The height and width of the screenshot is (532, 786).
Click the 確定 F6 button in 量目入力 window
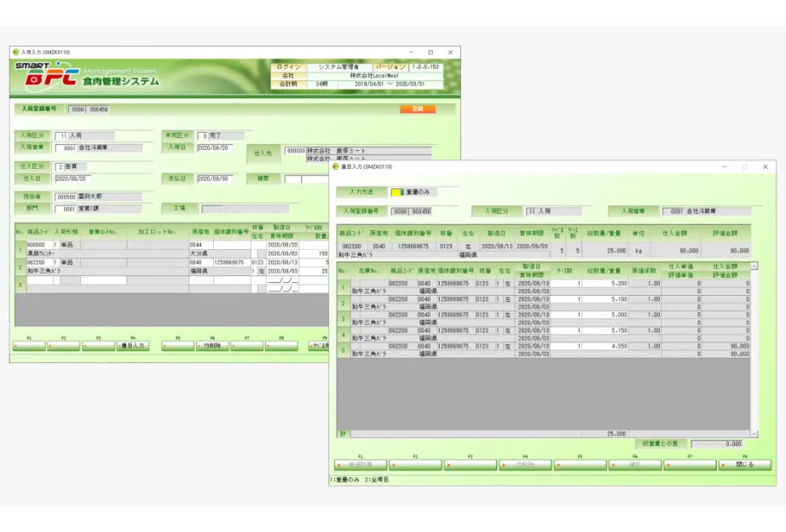pyautogui.click(x=634, y=465)
